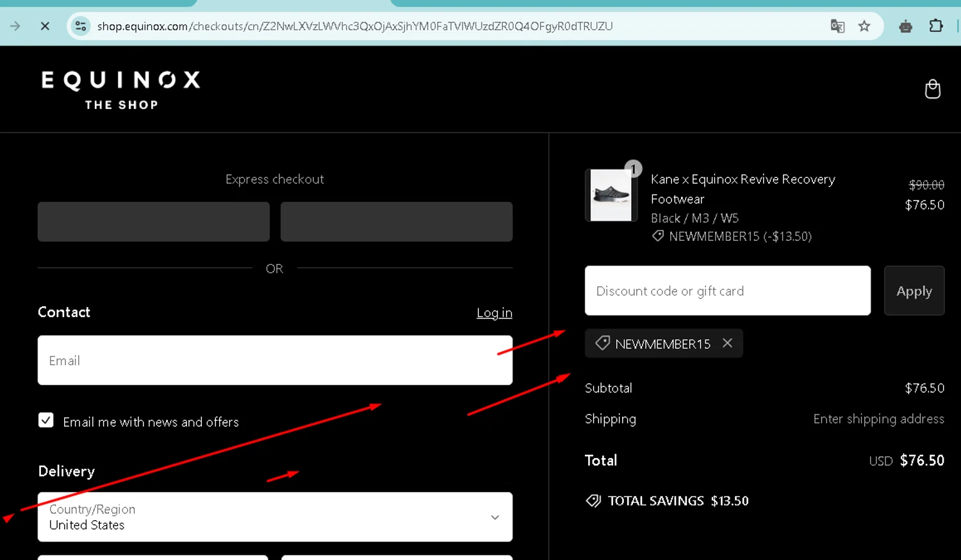Screen dimensions: 961x560
Task: Remove the NEWMEMBER15 discount code
Action: coord(727,343)
